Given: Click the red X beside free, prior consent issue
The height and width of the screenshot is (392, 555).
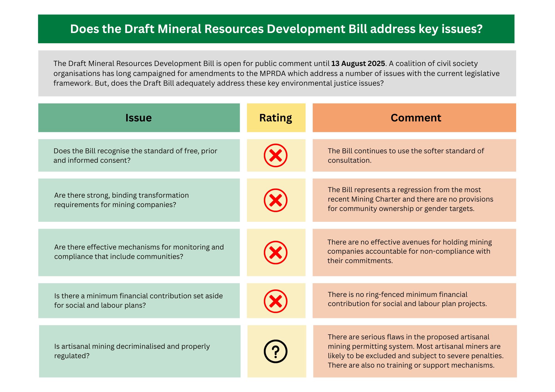Looking at the screenshot, I should 275,155.
